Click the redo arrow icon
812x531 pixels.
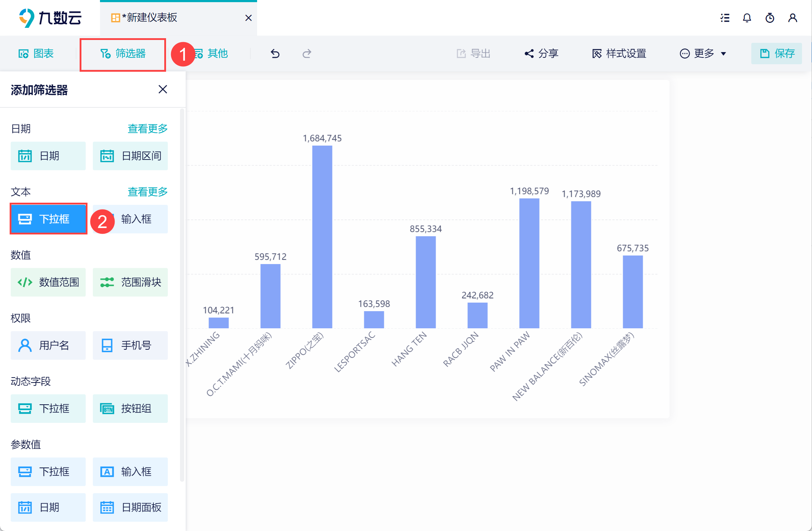pyautogui.click(x=307, y=54)
